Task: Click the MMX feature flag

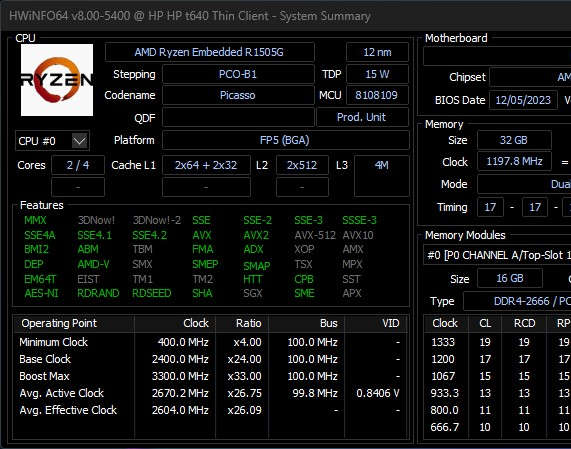Action: [35, 220]
